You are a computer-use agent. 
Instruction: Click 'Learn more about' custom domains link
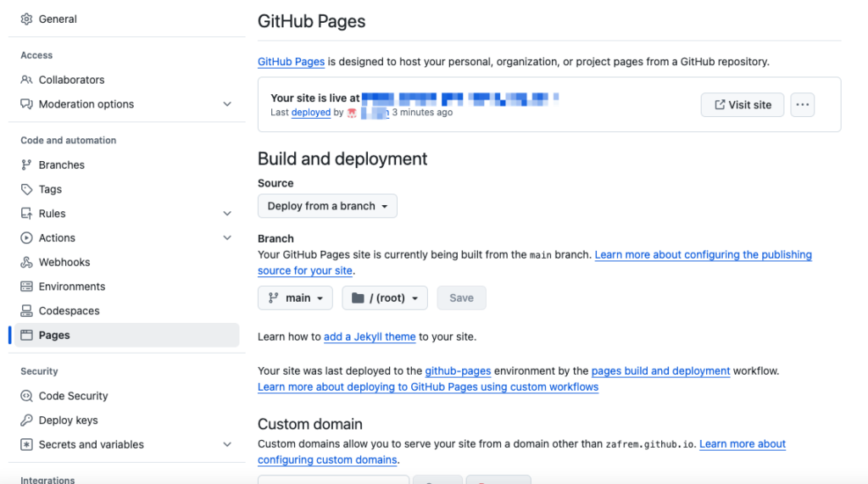[x=743, y=444]
